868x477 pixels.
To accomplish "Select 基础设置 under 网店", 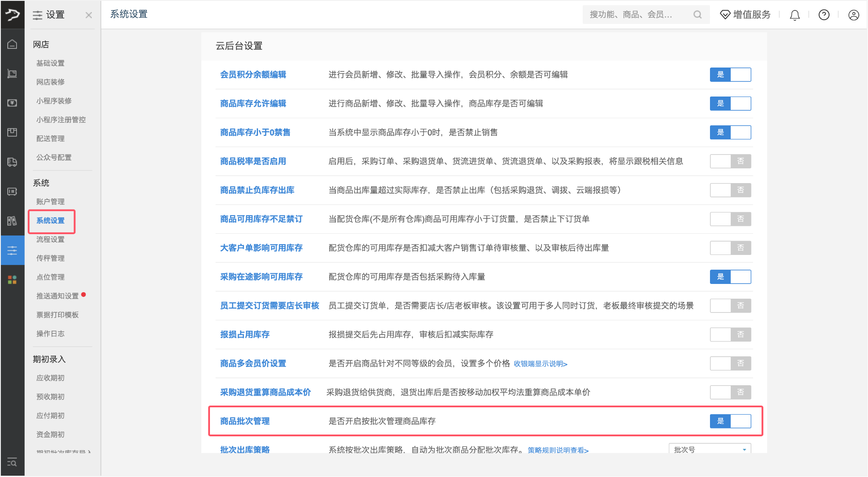I will [x=50, y=63].
